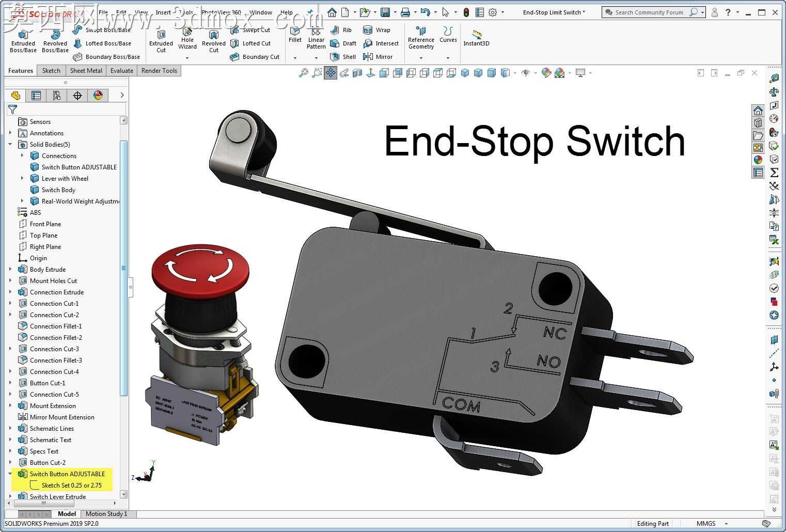Click the Undo icon in the top toolbar
786x532 pixels.
[x=425, y=12]
